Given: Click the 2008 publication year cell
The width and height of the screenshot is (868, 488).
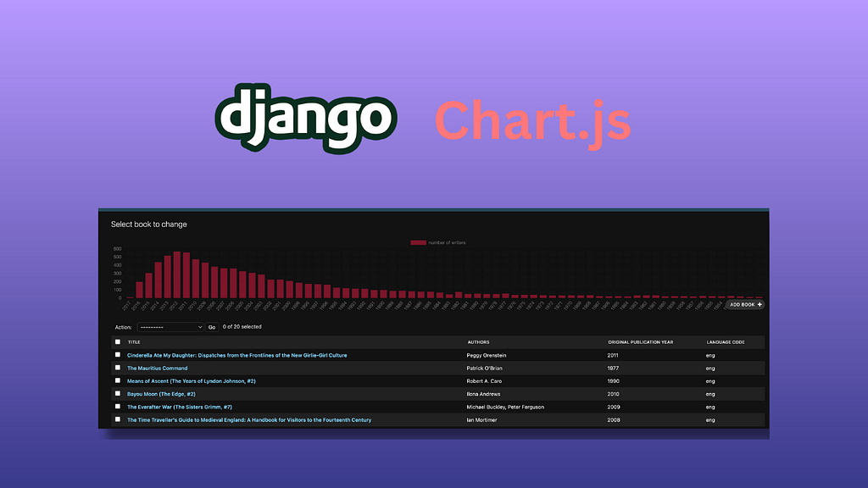Looking at the screenshot, I should 614,420.
